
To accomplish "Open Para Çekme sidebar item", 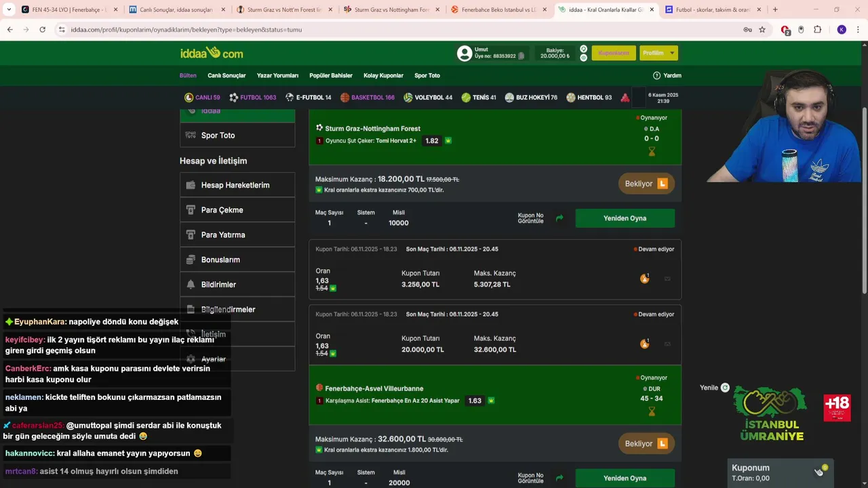I will tap(237, 210).
